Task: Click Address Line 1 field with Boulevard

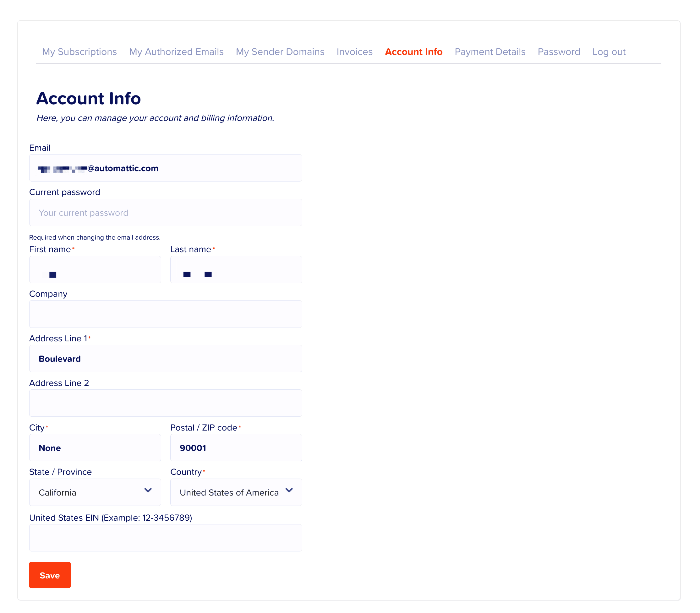Action: coord(165,358)
